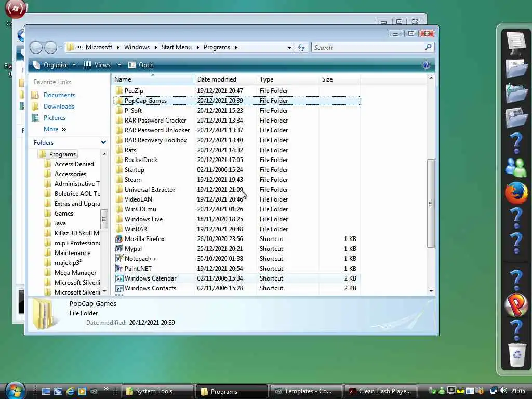The height and width of the screenshot is (399, 532).
Task: Click Start Menu in the breadcrumb
Action: click(x=177, y=47)
